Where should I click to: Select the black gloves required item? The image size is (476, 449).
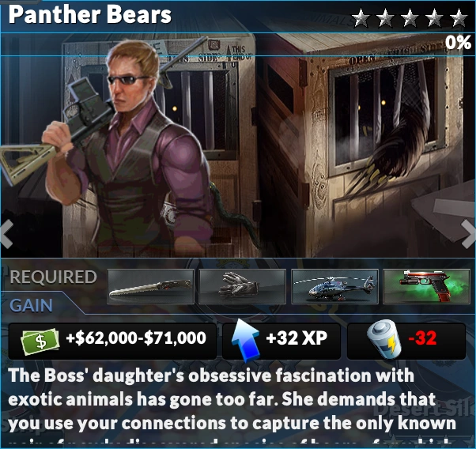pyautogui.click(x=242, y=286)
